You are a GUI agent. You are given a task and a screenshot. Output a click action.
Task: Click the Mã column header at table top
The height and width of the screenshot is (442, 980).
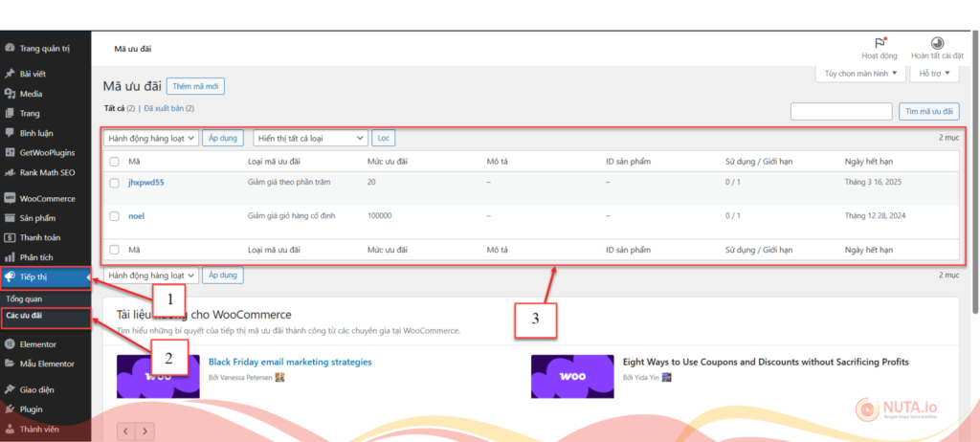point(134,162)
